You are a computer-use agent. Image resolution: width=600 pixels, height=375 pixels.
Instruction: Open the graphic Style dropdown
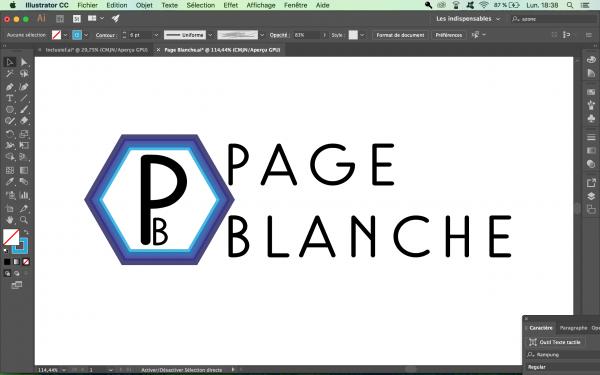(362, 35)
